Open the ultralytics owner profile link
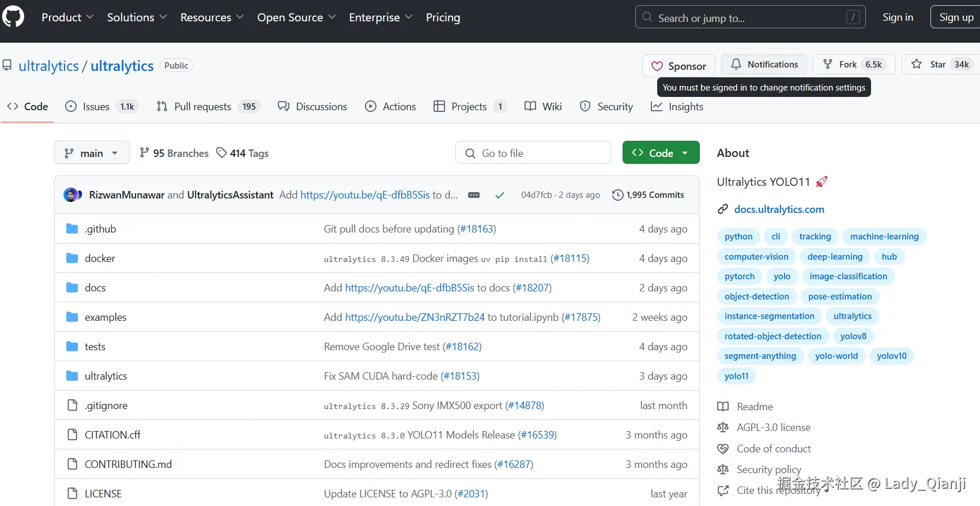Screen dimensions: 980x506 click(x=48, y=66)
